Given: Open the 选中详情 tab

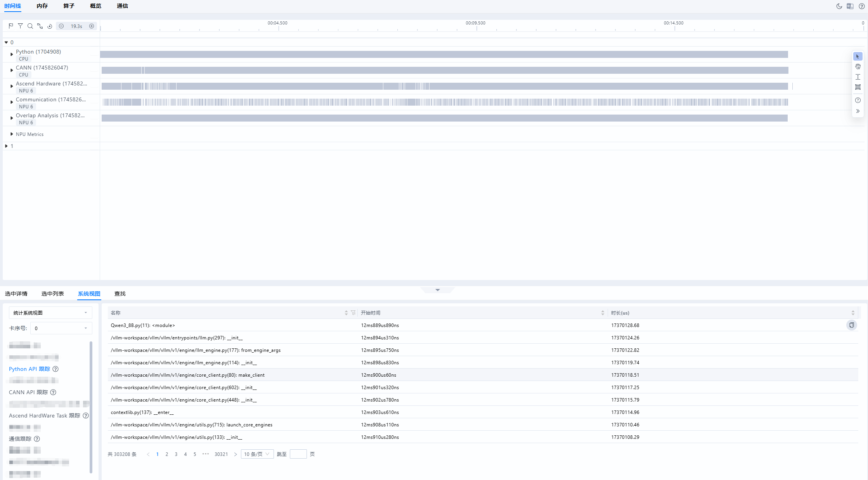Looking at the screenshot, I should 16,294.
